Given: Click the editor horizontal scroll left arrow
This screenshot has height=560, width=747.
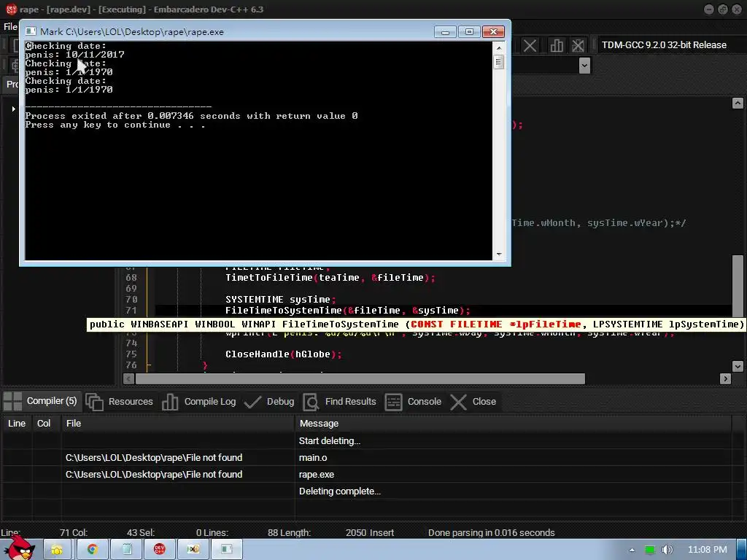Looking at the screenshot, I should (128, 378).
